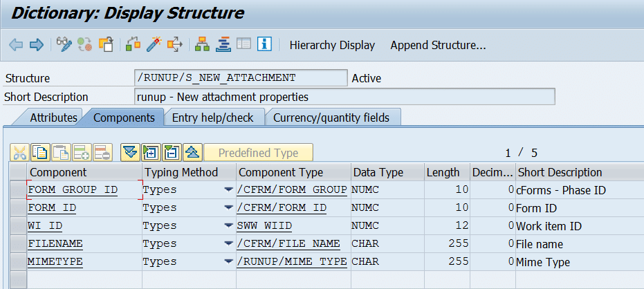
Task: Open the Entry help/check tab
Action: [x=213, y=118]
